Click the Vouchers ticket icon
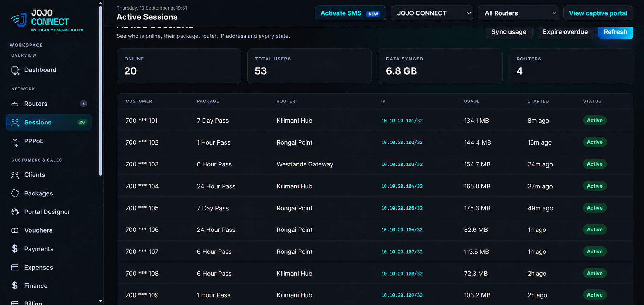Screen dimensions: 644x305 tap(15, 230)
